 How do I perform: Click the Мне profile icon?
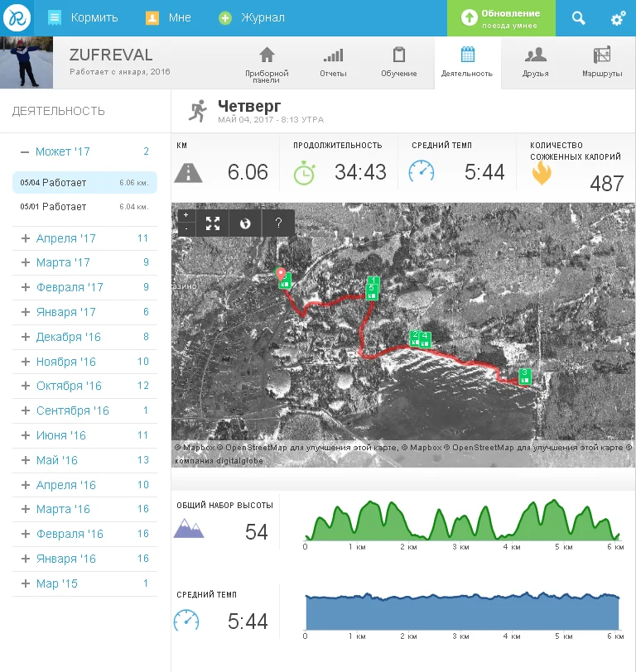pos(152,18)
